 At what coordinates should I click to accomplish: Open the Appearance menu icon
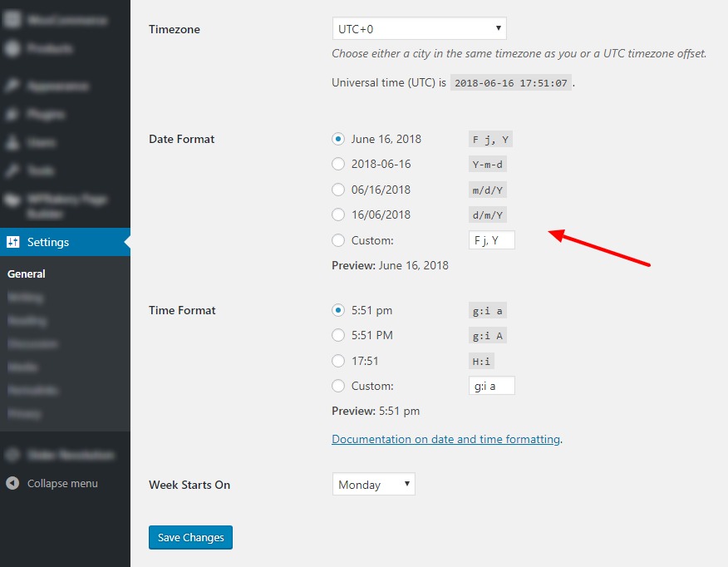[13, 86]
